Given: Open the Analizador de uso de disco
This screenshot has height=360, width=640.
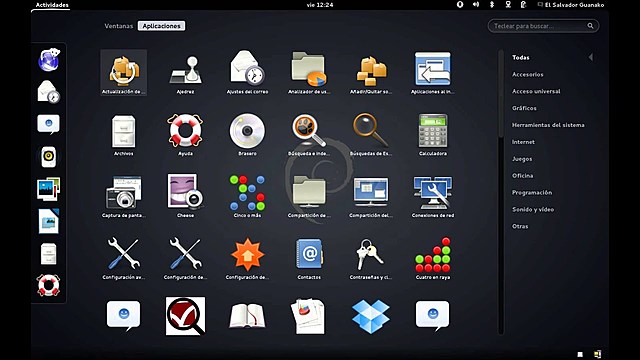Looking at the screenshot, I should coord(309,73).
